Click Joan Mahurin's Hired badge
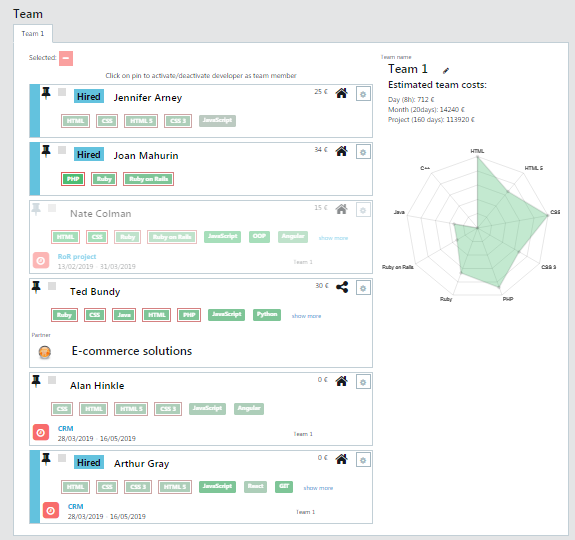 pyautogui.click(x=89, y=154)
